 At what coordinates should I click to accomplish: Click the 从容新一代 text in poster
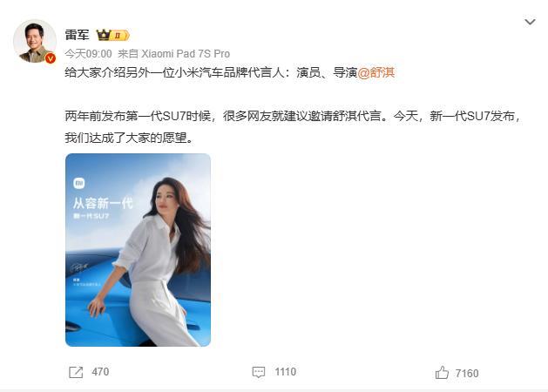(103, 203)
